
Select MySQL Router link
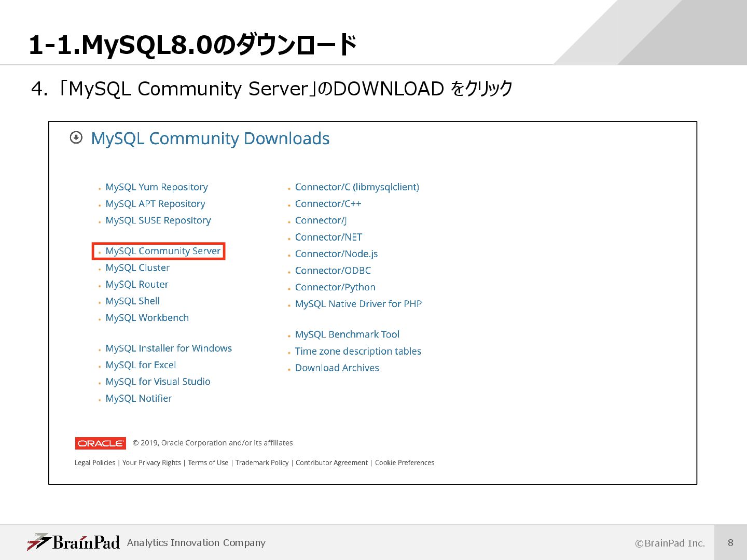tap(137, 285)
